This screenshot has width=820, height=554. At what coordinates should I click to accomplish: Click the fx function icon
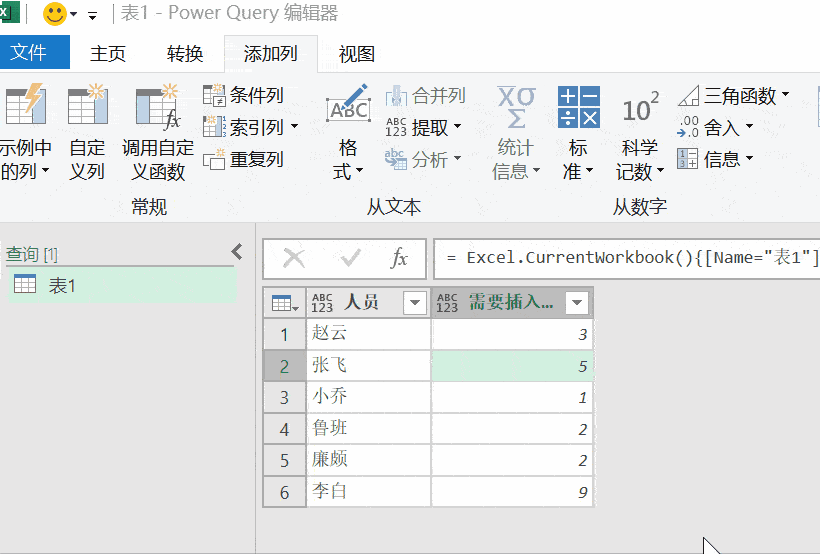coord(398,258)
